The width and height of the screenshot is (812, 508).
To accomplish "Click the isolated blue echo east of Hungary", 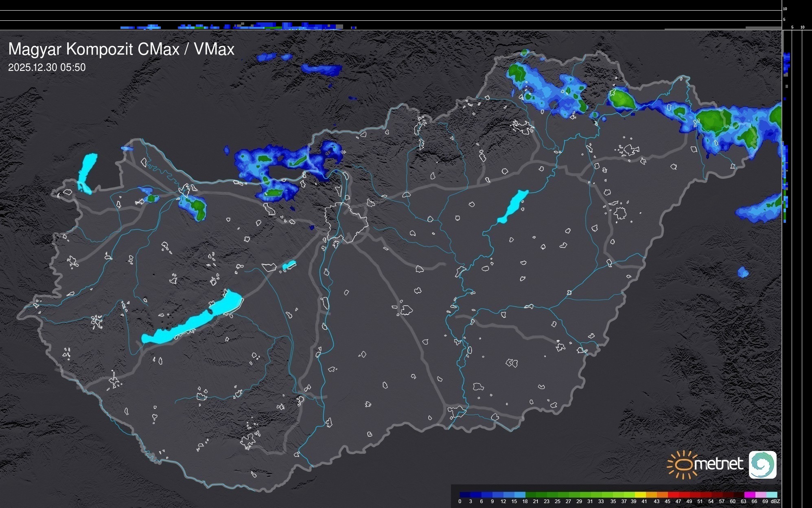I will click(x=743, y=272).
